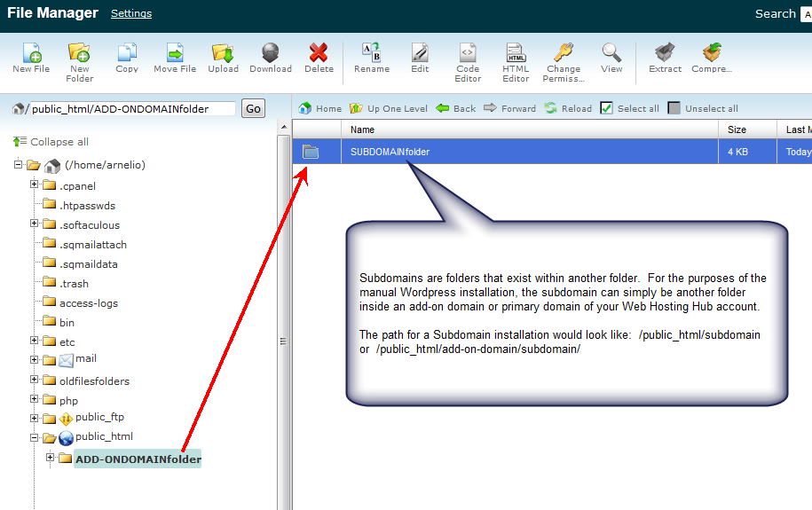This screenshot has width=812, height=510.
Task: Open the Code Editor tool
Action: (468, 53)
